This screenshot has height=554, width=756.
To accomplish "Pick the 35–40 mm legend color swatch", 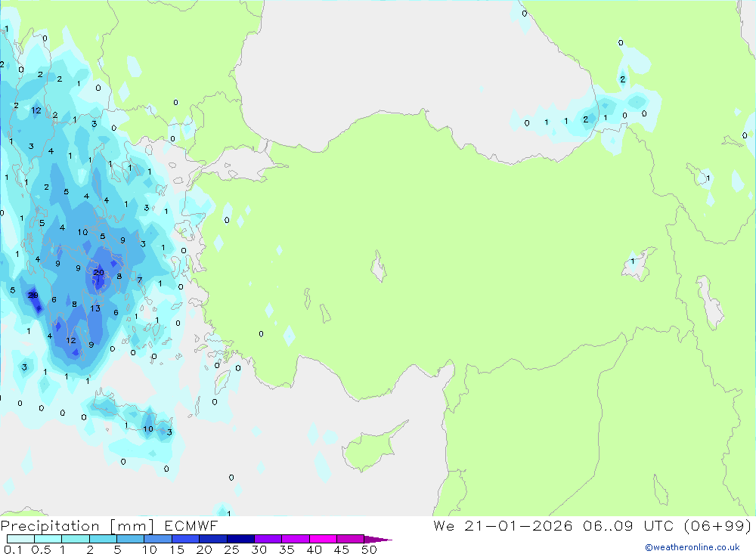I will click(x=295, y=539).
